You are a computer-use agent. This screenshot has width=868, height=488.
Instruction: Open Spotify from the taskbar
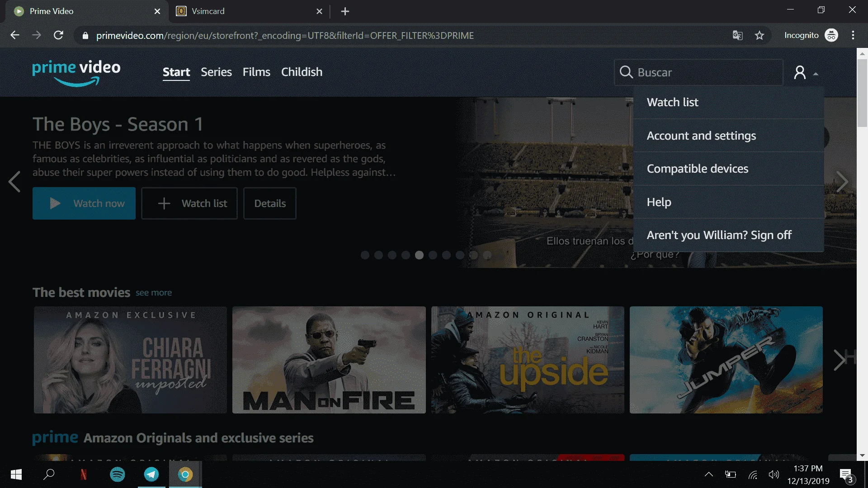tap(118, 474)
